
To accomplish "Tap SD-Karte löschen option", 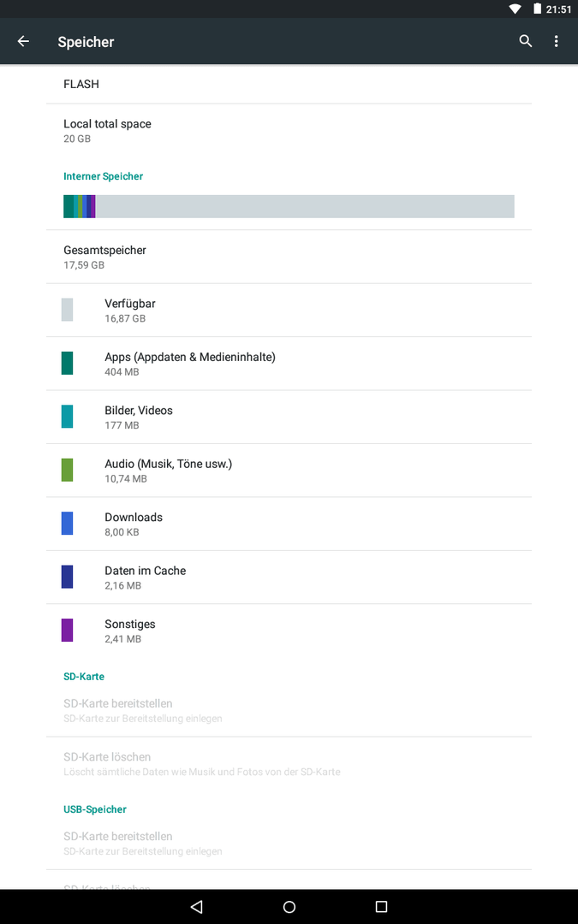I will click(289, 764).
